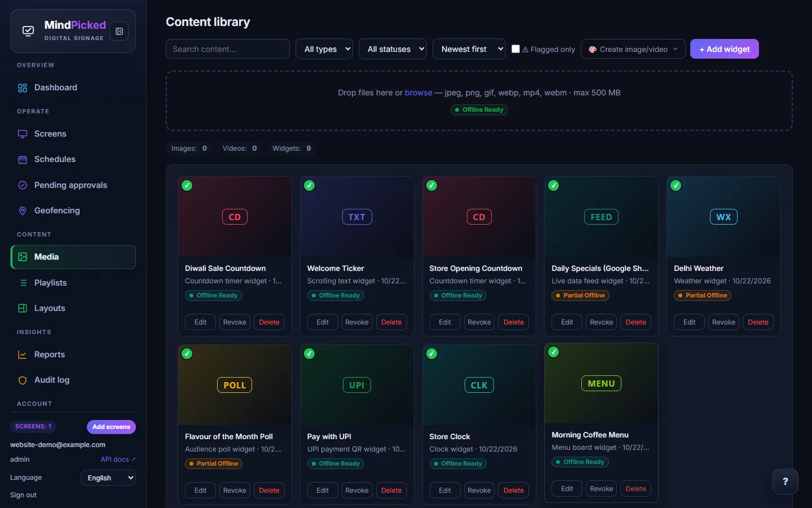Open the Screens section

(73, 134)
